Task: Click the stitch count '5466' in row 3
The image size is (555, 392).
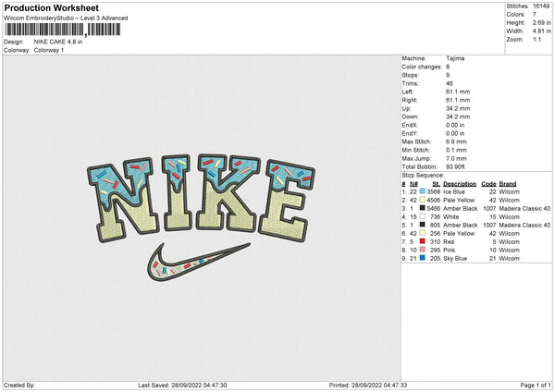Action: 433,208
